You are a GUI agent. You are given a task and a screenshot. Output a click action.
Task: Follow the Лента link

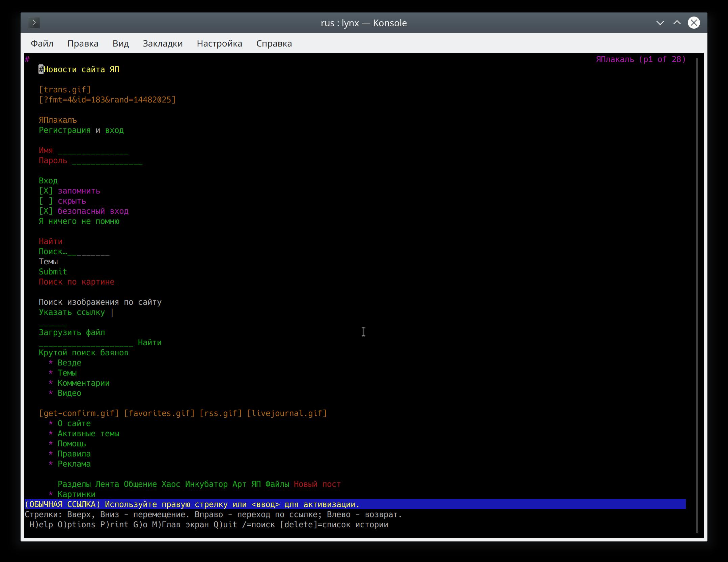coord(107,484)
